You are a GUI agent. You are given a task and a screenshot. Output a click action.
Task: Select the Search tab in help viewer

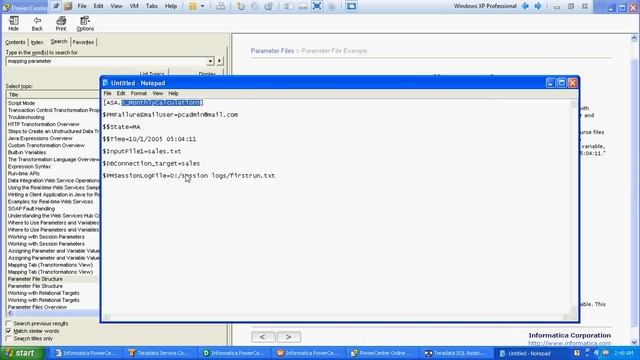click(59, 42)
